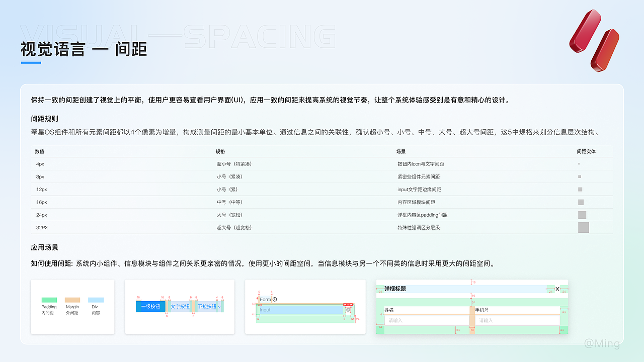Click the Padding 内间距 legend label
The height and width of the screenshot is (362, 644).
(x=49, y=310)
